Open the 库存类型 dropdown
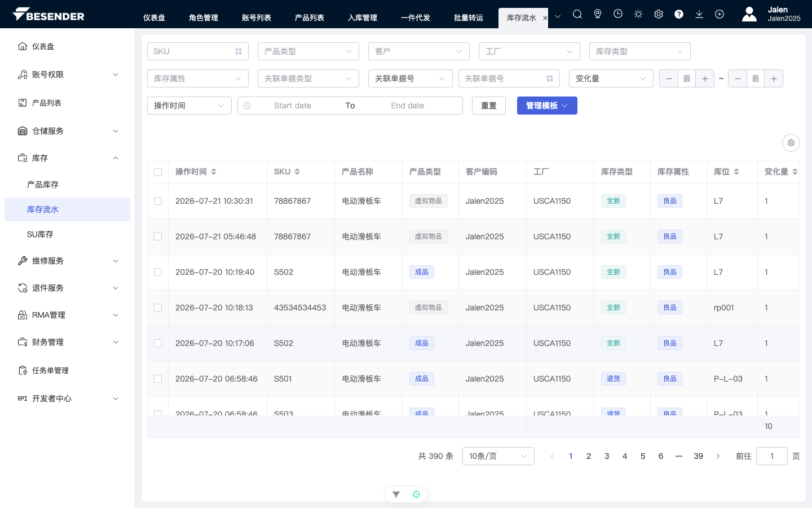 coord(640,51)
